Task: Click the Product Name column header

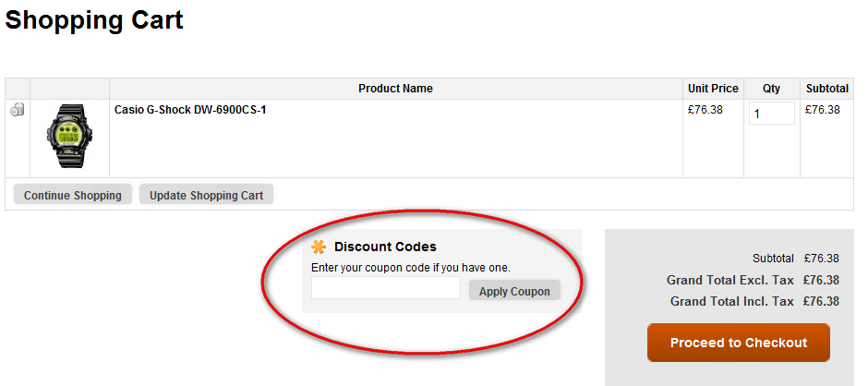Action: click(395, 89)
